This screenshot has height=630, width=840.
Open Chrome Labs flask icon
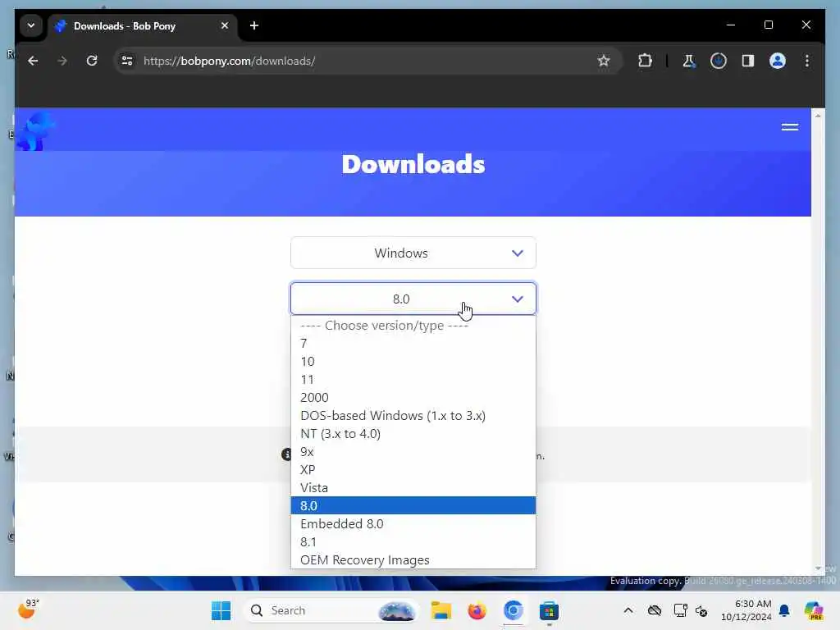(688, 61)
